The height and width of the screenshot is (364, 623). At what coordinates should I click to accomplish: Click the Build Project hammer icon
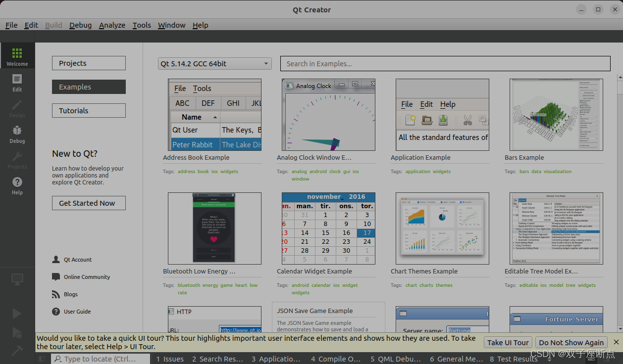17,350
